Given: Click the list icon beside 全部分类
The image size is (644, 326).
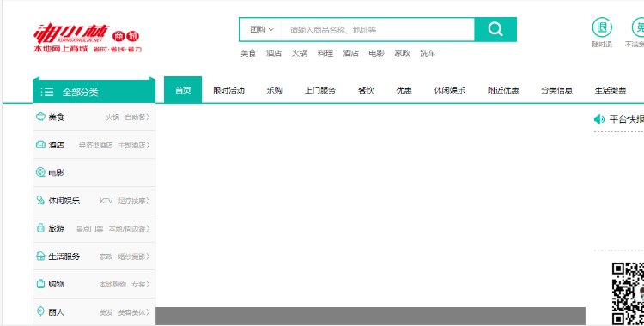Looking at the screenshot, I should (x=47, y=92).
